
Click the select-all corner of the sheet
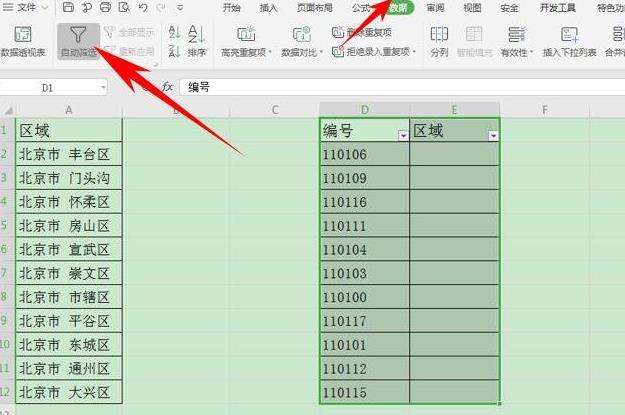pos(8,110)
